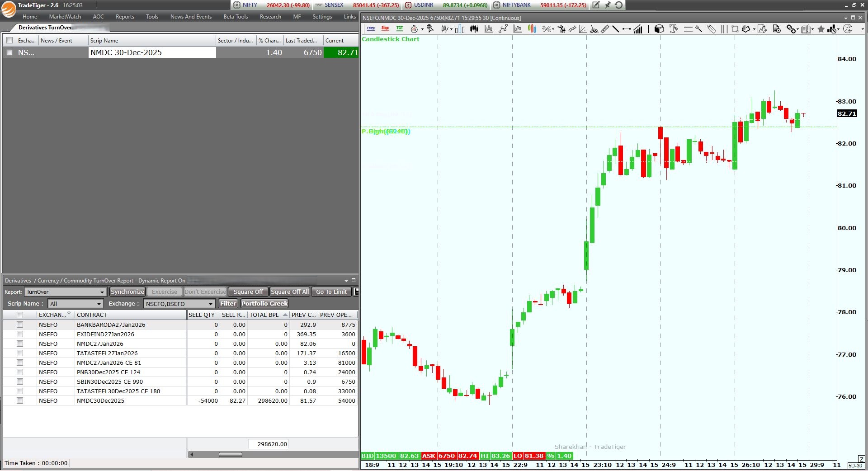868x471 pixels.
Task: Expand the Exchange NSEFO,BSEFO dropdown
Action: (210, 304)
